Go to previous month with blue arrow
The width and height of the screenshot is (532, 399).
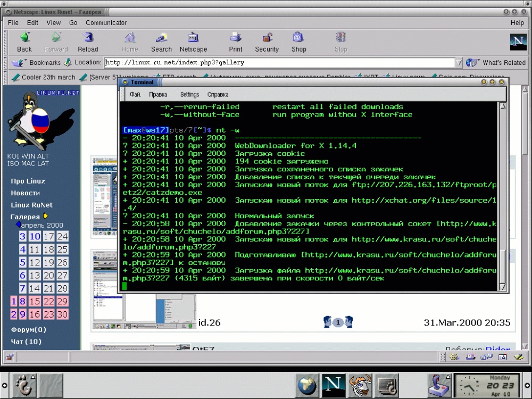[x=18, y=225]
